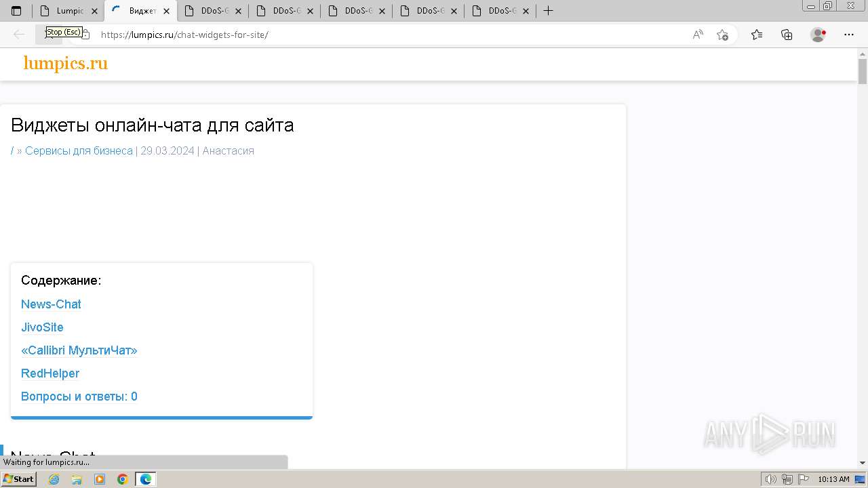The width and height of the screenshot is (868, 488).
Task: Open Read aloud icon
Action: click(698, 35)
